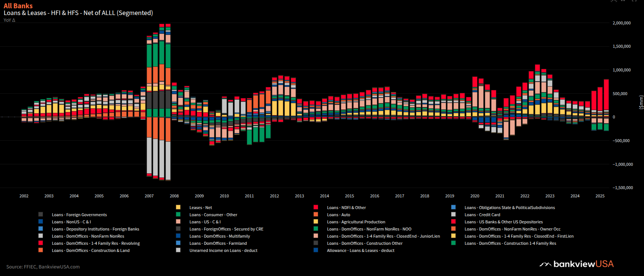644x276 pixels.
Task: Click the 2018 x-axis year label
Action: tap(425, 196)
